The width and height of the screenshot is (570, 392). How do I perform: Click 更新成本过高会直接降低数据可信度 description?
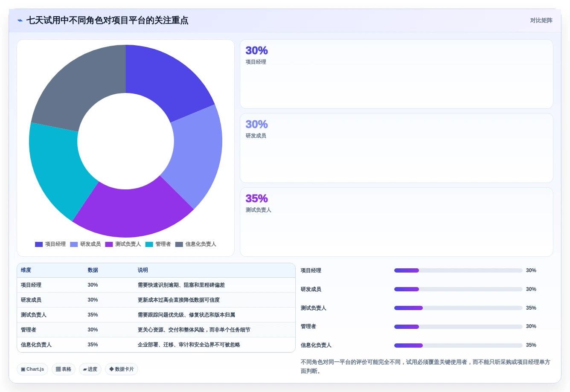178,300
